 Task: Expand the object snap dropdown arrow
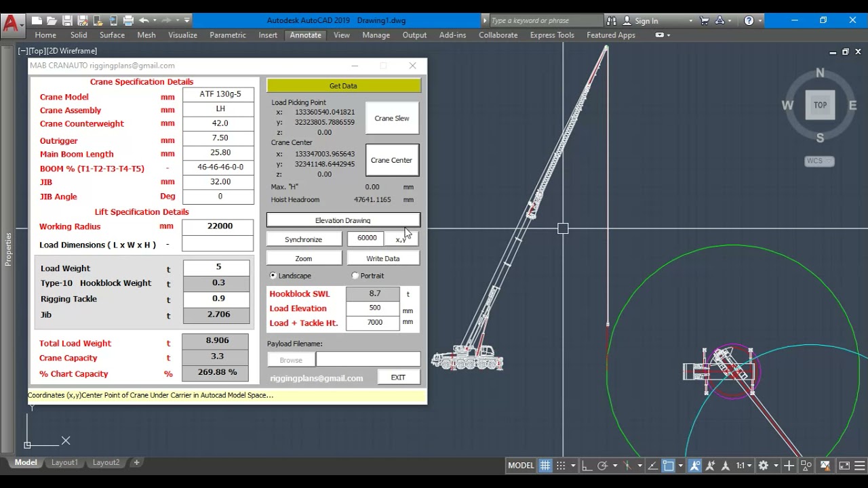coord(680,466)
